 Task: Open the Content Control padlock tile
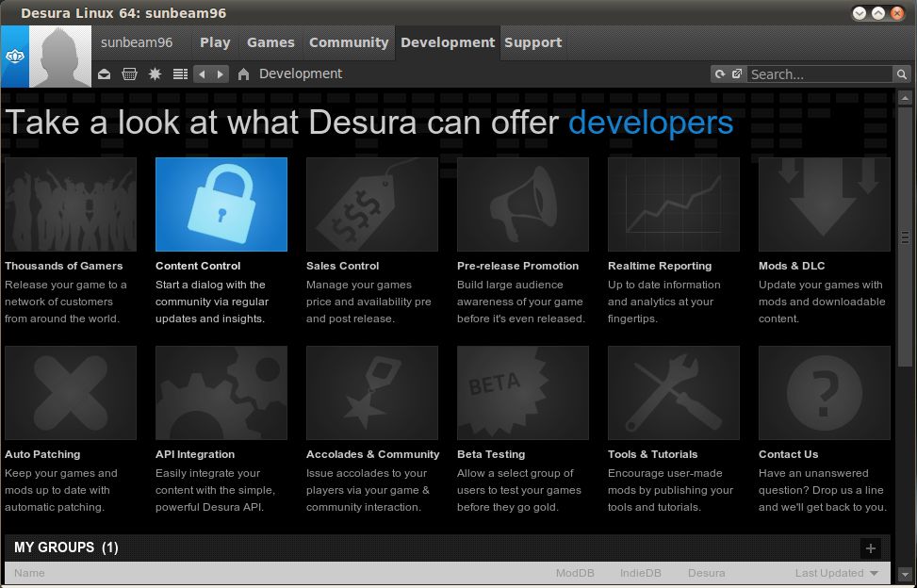click(x=221, y=204)
